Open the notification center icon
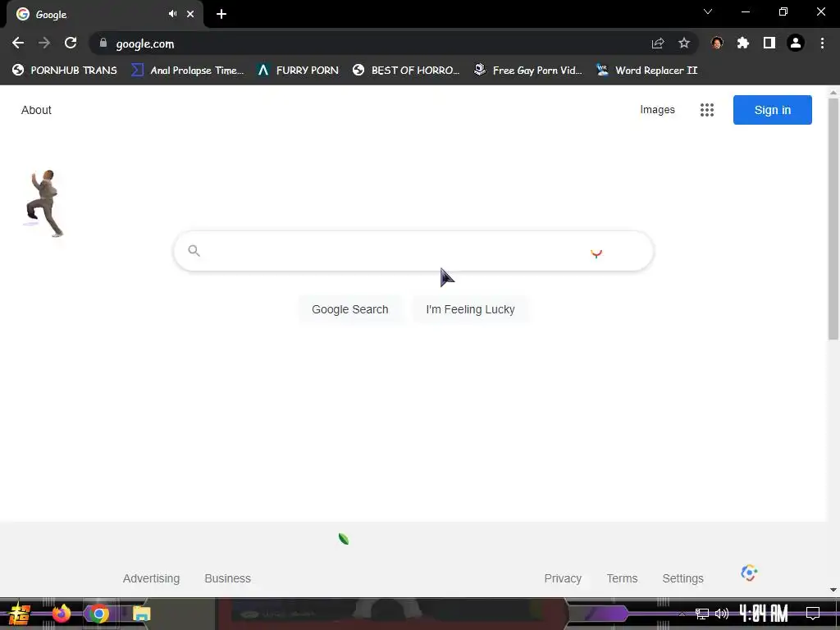The image size is (840, 630). [813, 614]
